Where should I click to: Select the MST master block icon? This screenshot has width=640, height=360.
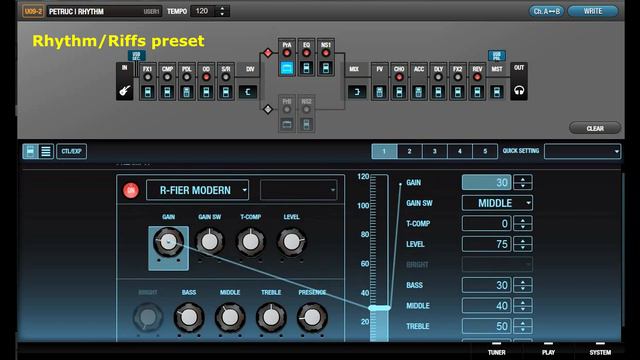[x=497, y=92]
